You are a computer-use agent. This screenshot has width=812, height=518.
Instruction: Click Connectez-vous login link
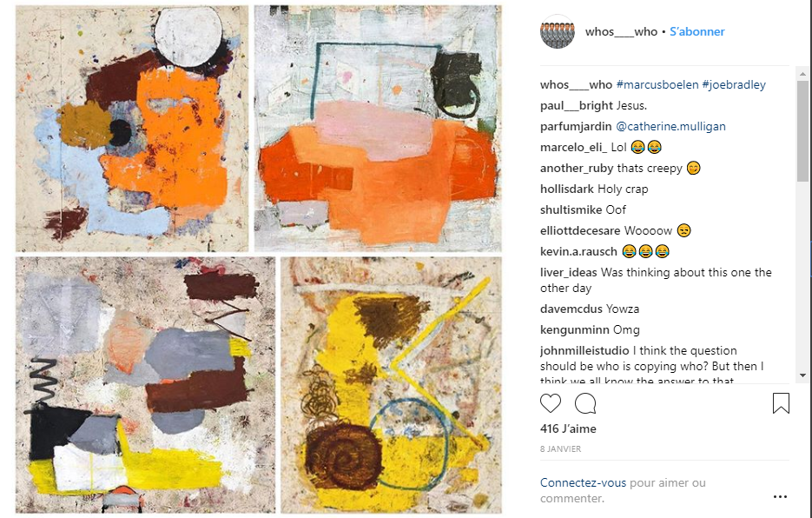click(583, 482)
